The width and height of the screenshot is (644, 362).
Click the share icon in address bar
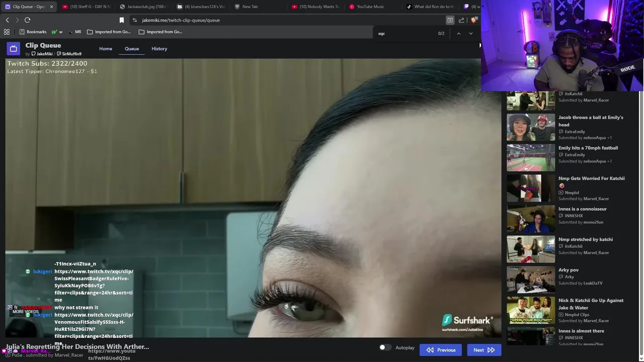click(461, 20)
